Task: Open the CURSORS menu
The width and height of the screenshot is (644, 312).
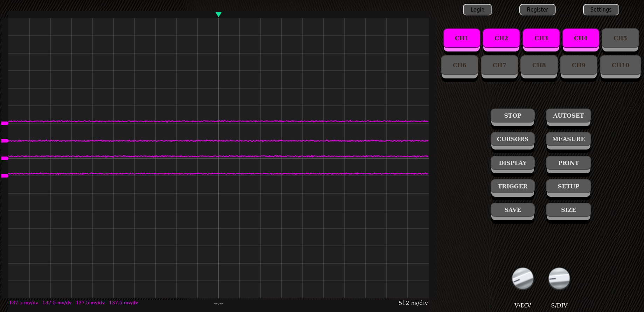Action: click(x=513, y=139)
